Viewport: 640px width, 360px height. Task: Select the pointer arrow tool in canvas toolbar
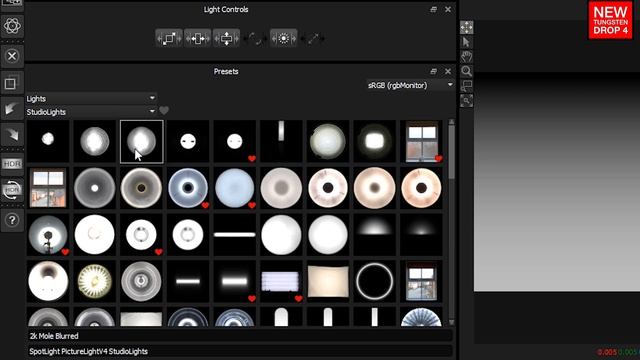pyautogui.click(x=467, y=42)
